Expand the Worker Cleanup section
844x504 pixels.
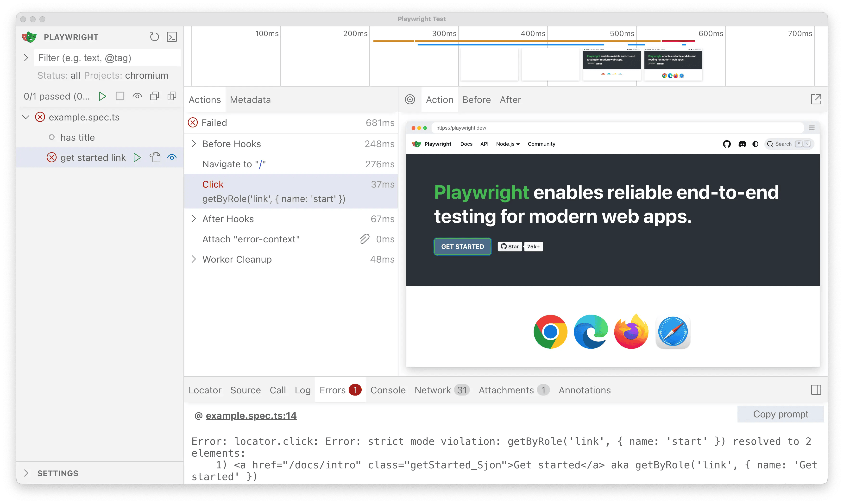(x=194, y=259)
